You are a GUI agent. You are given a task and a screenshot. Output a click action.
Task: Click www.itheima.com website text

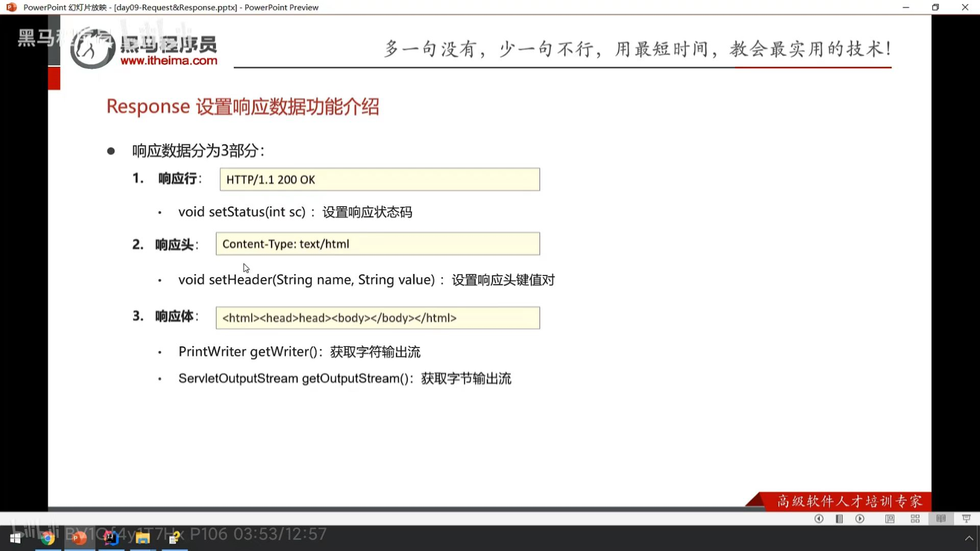(x=168, y=61)
